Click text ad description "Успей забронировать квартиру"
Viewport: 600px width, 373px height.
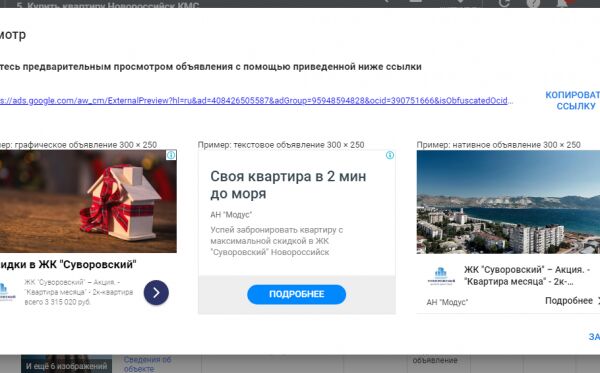click(x=276, y=241)
